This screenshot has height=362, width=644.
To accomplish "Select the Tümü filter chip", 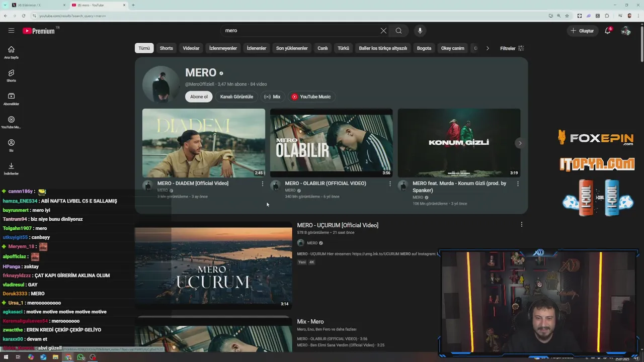I will click(144, 48).
